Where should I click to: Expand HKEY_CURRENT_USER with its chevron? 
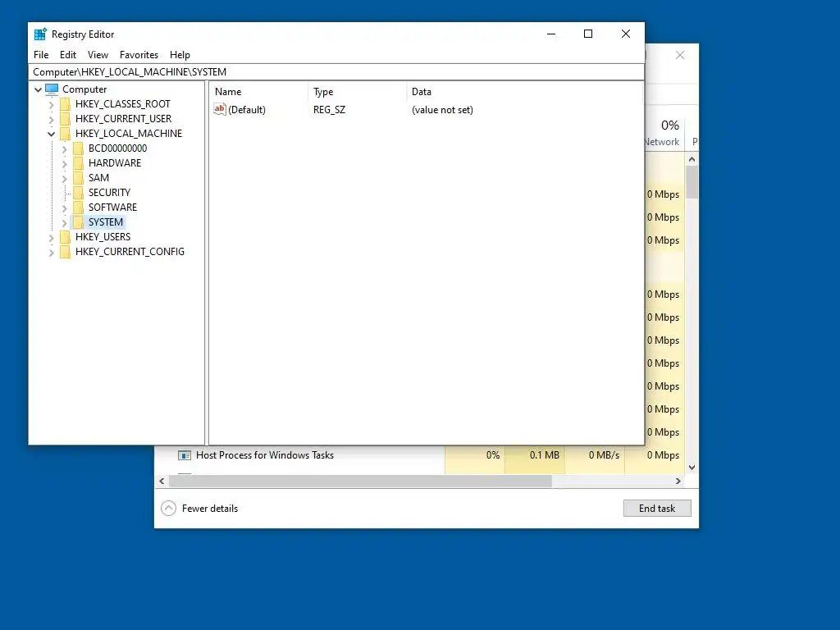52,119
